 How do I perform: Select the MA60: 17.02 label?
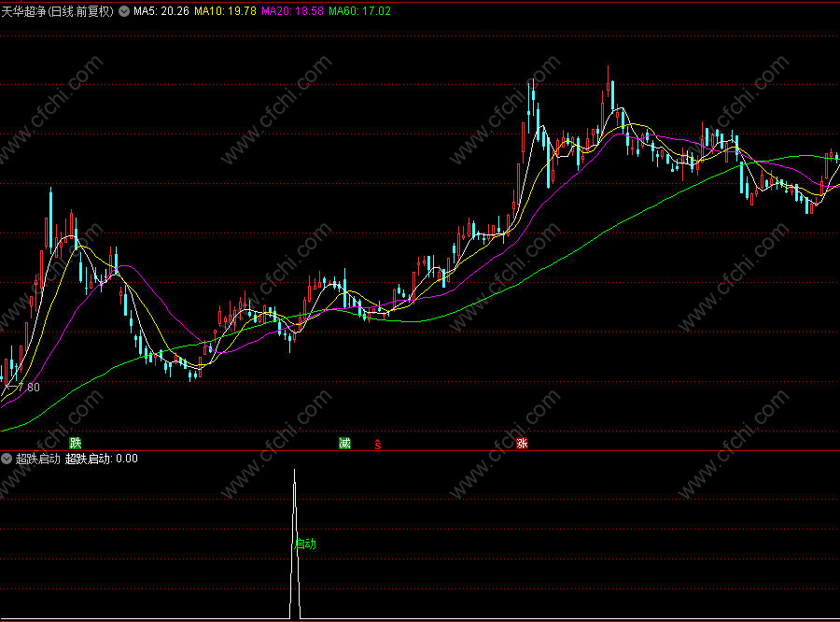359,11
